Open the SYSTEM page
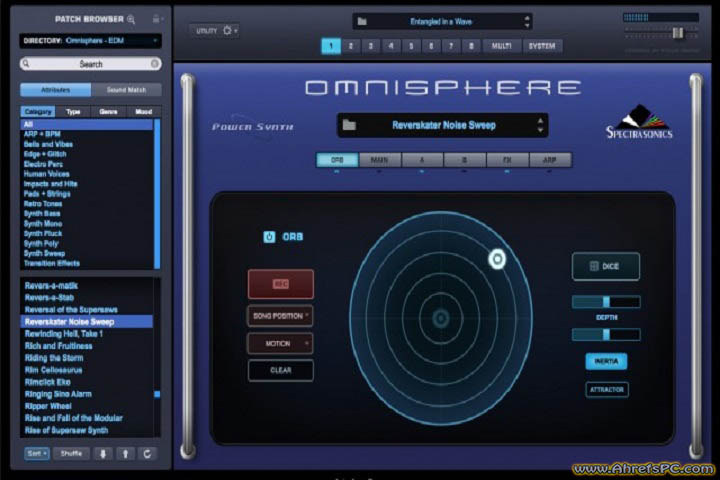The width and height of the screenshot is (720, 480). point(542,46)
